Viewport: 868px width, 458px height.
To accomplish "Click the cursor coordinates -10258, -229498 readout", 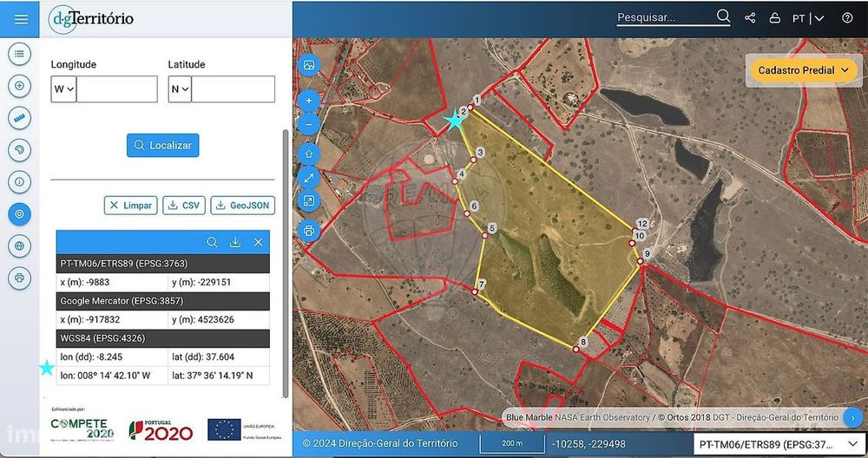I will 589,443.
